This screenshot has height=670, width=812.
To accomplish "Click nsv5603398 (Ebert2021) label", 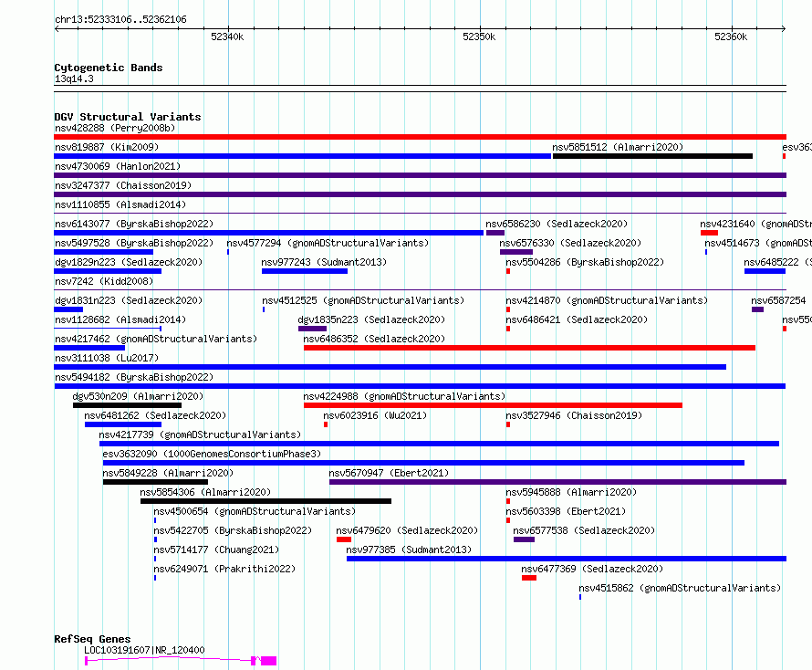I will pos(566,511).
